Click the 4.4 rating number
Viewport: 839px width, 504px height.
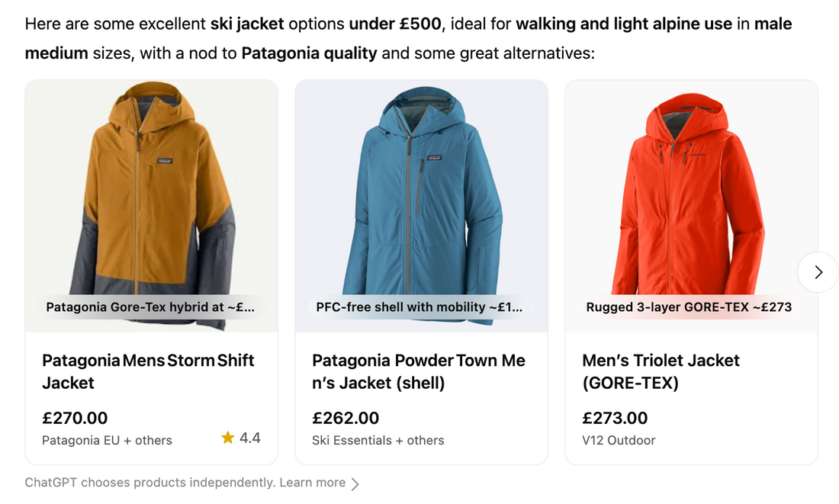click(250, 438)
